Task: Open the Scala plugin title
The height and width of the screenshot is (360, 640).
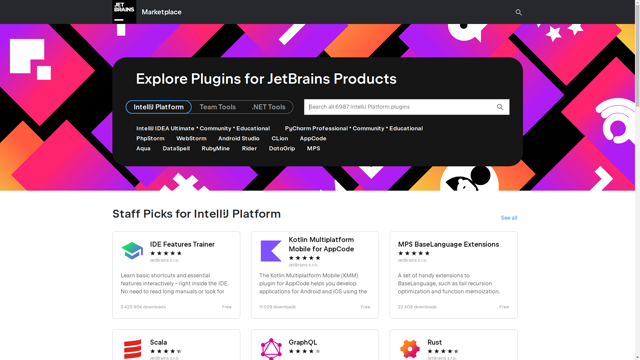Action: point(158,342)
